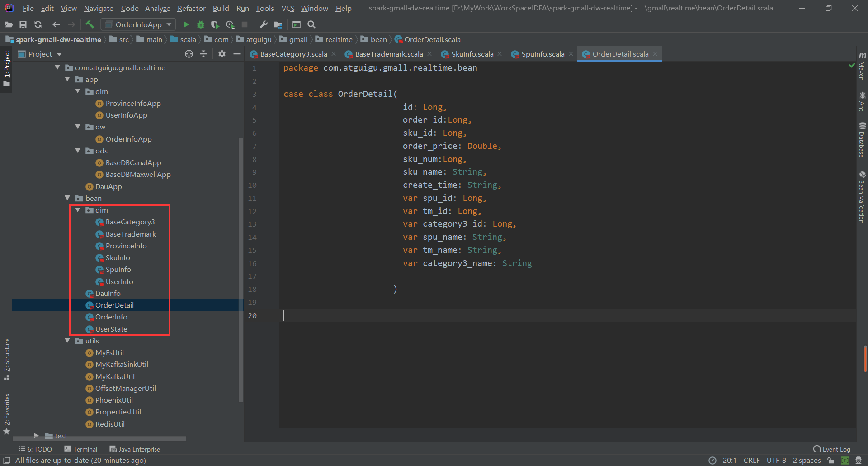The image size is (868, 466).
Task: Open the Structure tool window
Action: coord(6,359)
